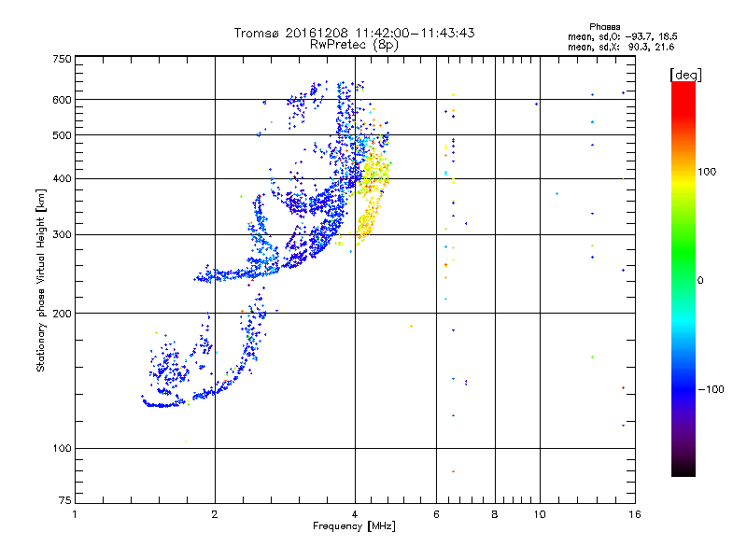Click the plot title 'Tromsø 20161208 11:42:00-11:43:43'
Image resolution: width=747 pixels, height=560 pixels.
(354, 33)
